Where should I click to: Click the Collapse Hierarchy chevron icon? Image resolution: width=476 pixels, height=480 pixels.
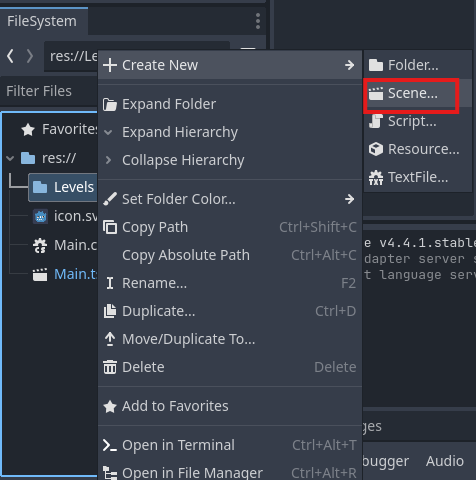(x=108, y=160)
